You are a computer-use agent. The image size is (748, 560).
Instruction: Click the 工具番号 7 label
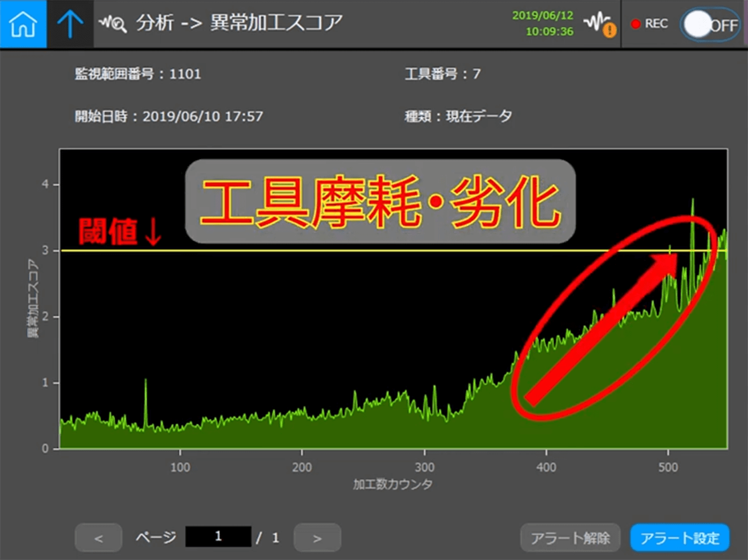click(x=443, y=74)
